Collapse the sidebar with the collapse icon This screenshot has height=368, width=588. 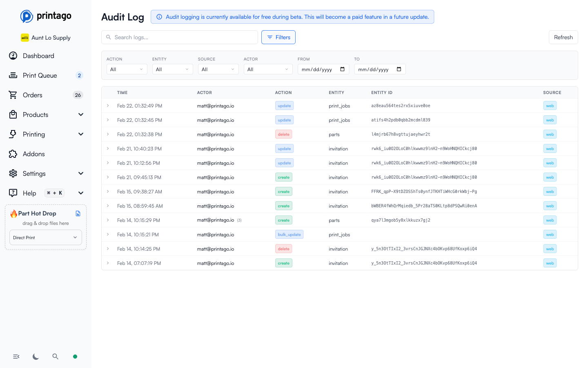click(16, 356)
